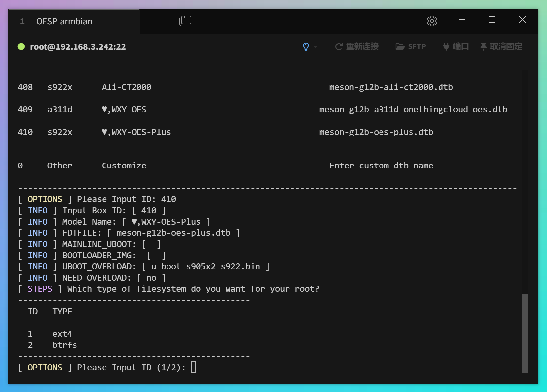Image resolution: width=547 pixels, height=392 pixels.
Task: Click the btrfs filesystem entry
Action: (x=65, y=345)
